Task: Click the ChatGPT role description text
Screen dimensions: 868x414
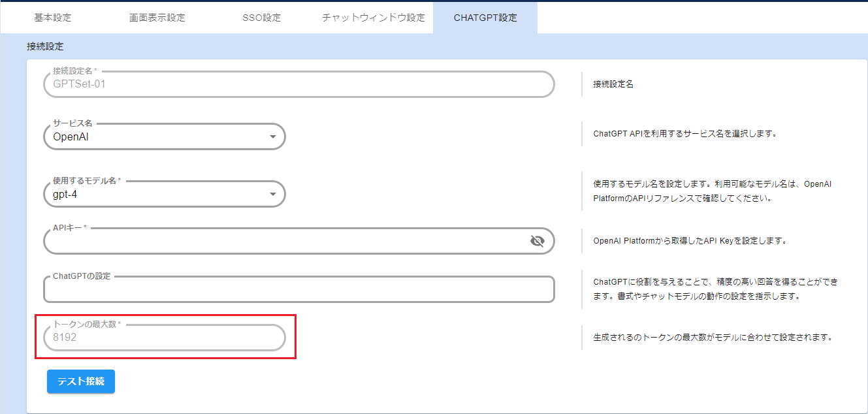Action: 715,289
